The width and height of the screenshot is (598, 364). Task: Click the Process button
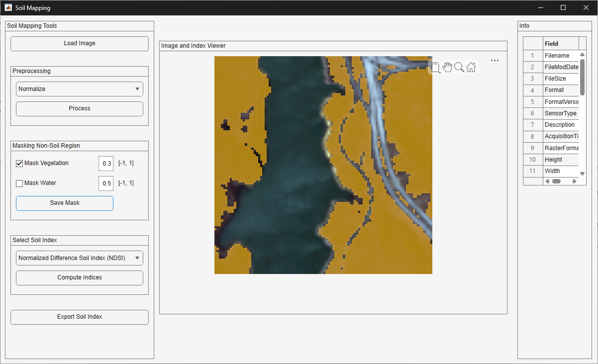80,108
